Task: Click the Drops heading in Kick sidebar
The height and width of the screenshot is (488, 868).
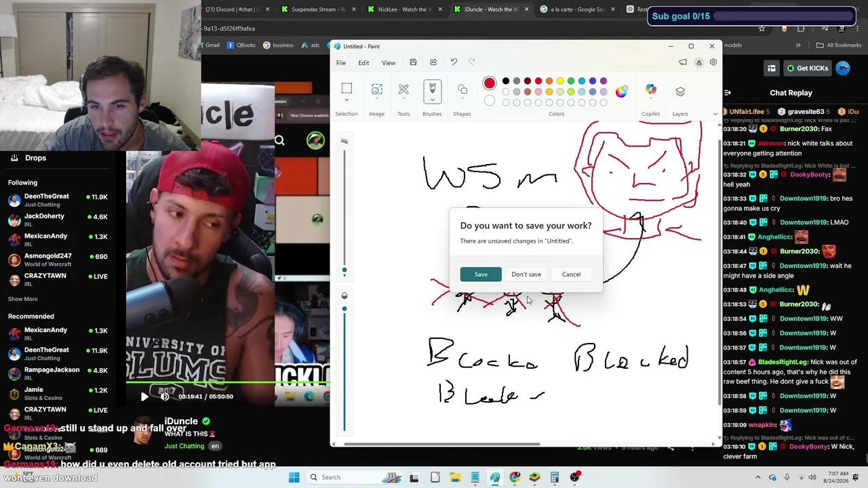Action: tap(35, 158)
